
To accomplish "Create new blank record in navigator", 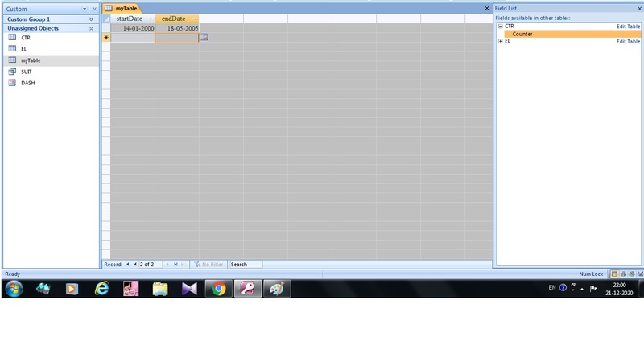I will 183,265.
